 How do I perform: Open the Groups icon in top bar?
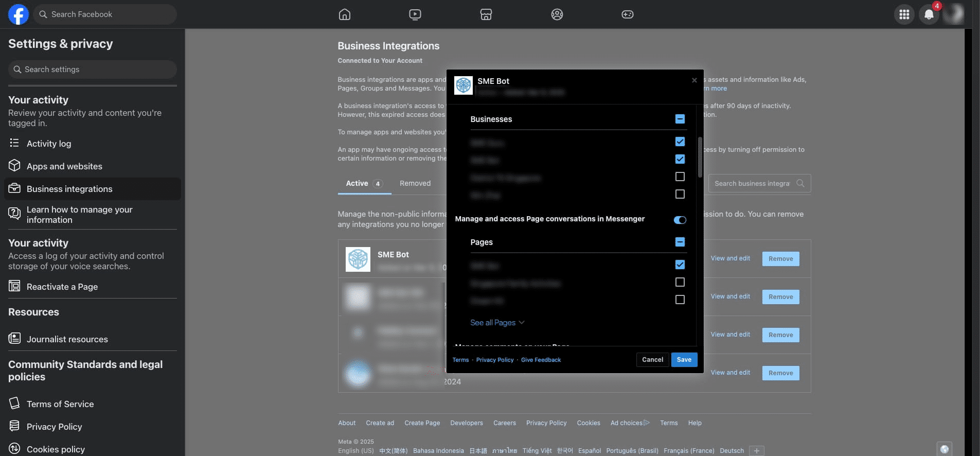557,14
